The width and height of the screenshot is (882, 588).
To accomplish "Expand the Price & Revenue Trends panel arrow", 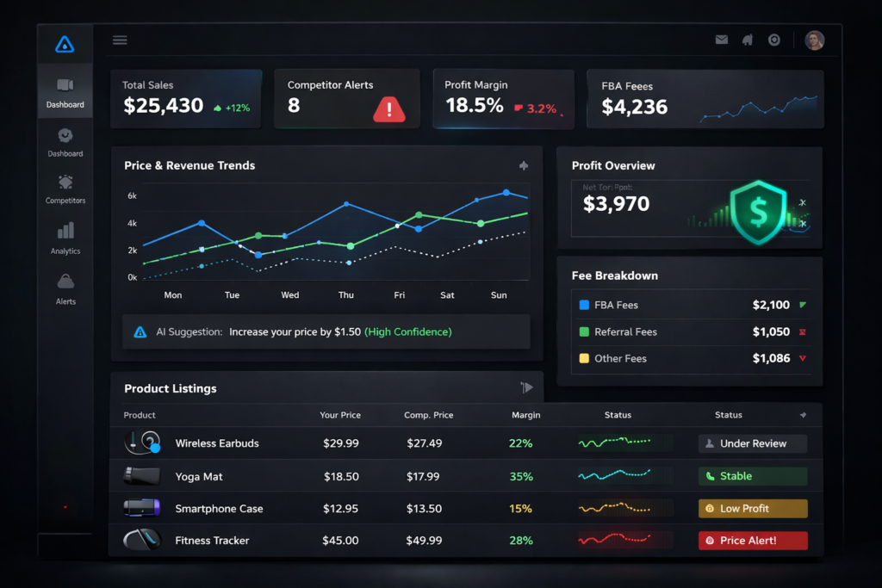I will 524,165.
